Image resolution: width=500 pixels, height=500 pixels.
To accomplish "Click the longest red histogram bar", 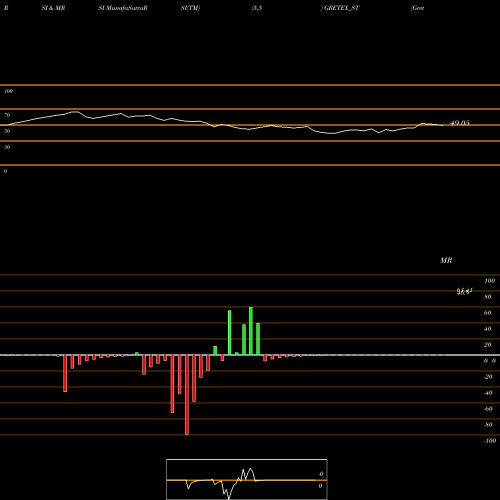I will tap(187, 395).
